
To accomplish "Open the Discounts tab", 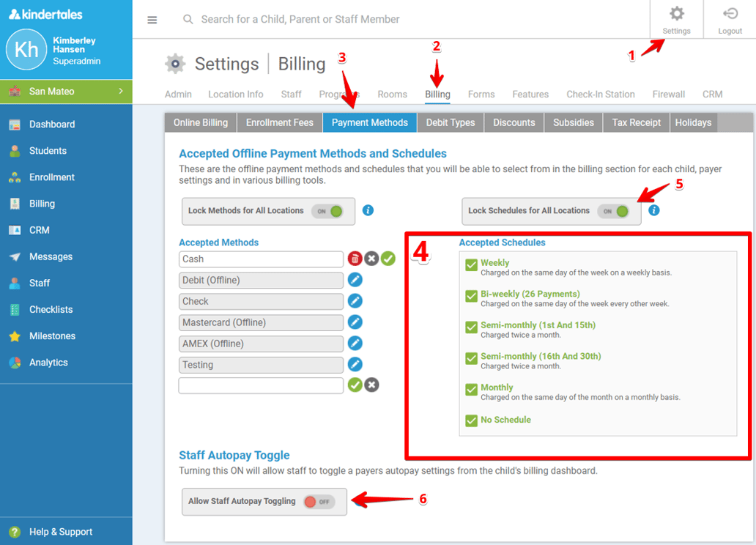I will pyautogui.click(x=514, y=122).
